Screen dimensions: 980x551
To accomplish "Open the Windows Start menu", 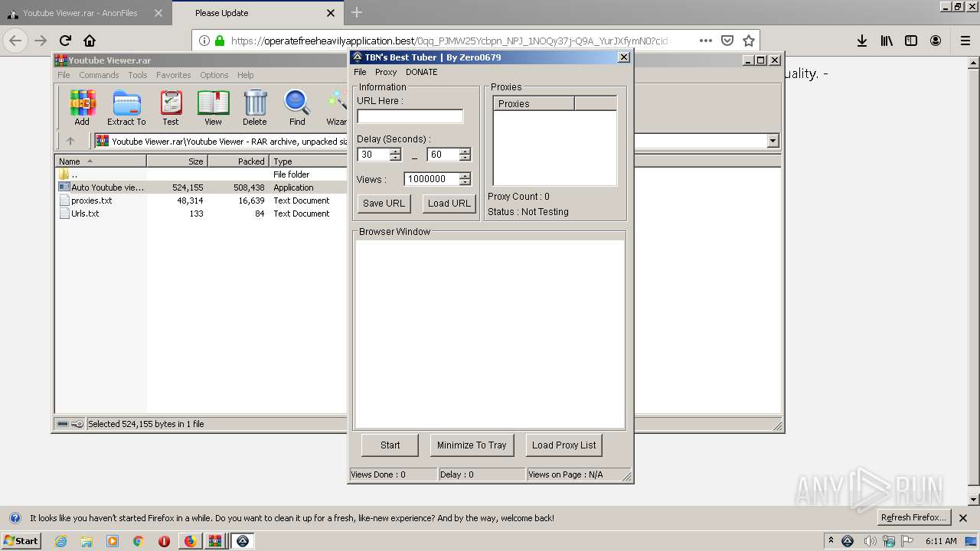I will coord(21,541).
